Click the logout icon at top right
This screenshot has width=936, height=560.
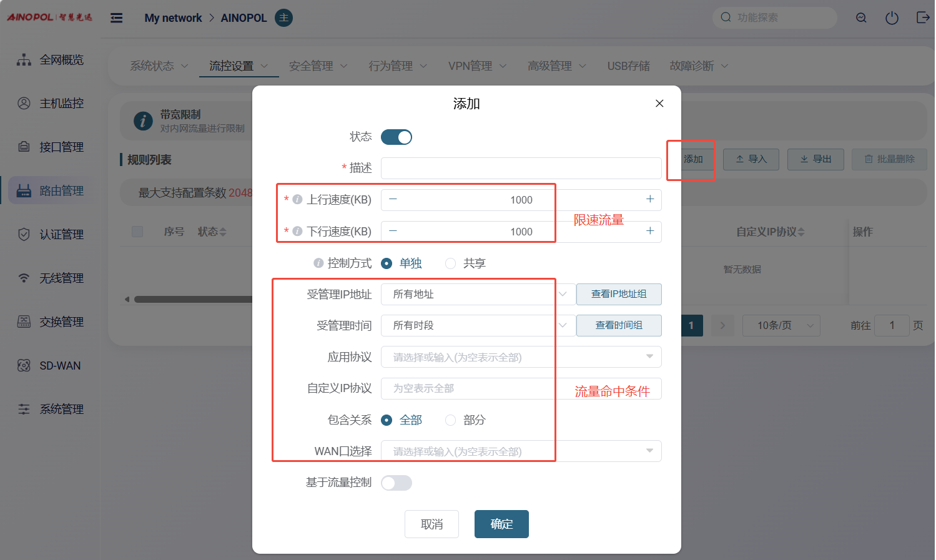tap(922, 17)
